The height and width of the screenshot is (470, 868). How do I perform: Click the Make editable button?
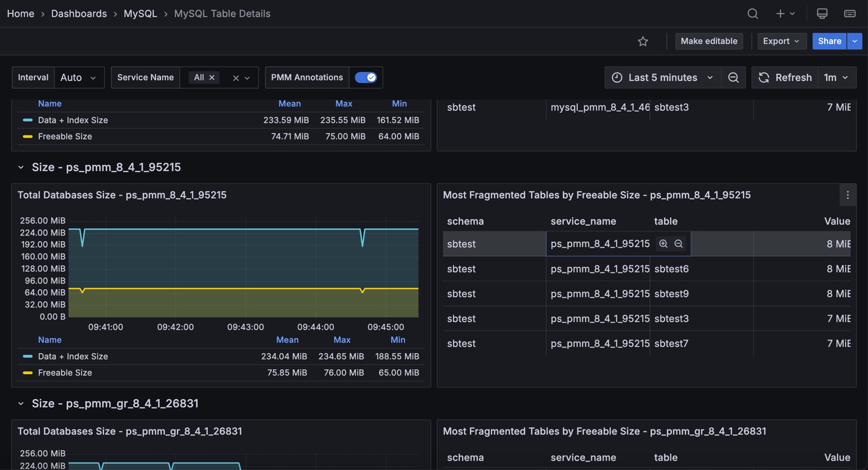coord(709,41)
